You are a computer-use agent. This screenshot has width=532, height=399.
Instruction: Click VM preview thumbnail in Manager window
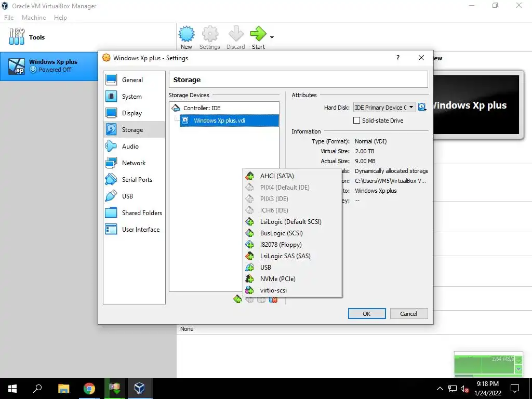(x=477, y=104)
